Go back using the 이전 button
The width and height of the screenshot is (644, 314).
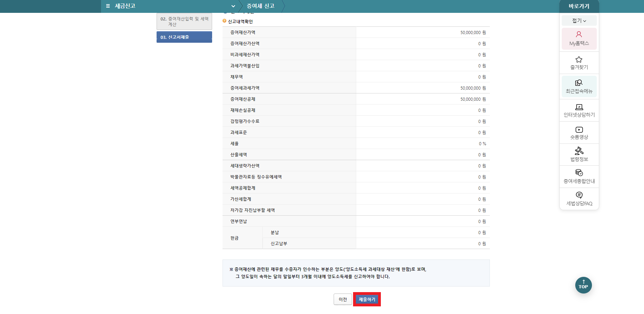pos(342,299)
